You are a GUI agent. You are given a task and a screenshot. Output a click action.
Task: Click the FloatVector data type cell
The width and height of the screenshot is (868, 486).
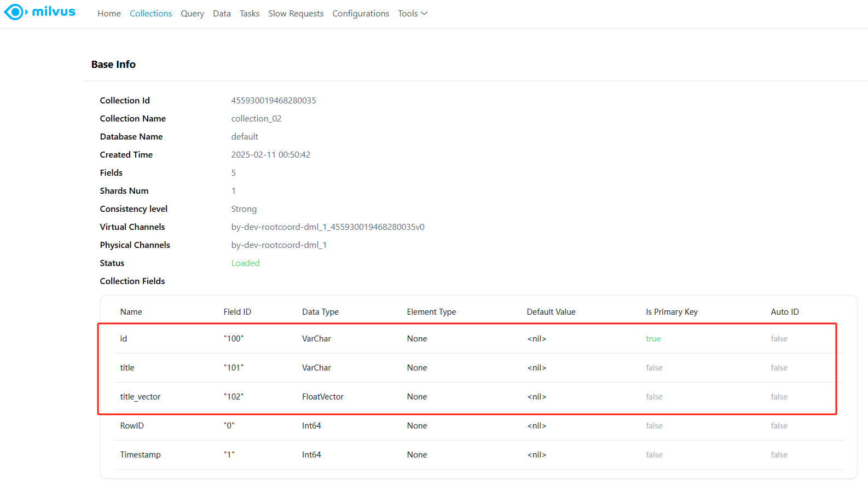click(323, 397)
